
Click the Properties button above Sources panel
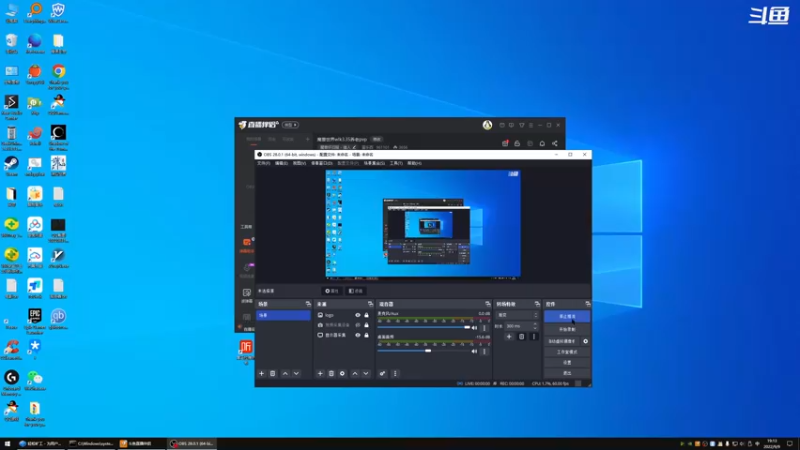point(332,291)
